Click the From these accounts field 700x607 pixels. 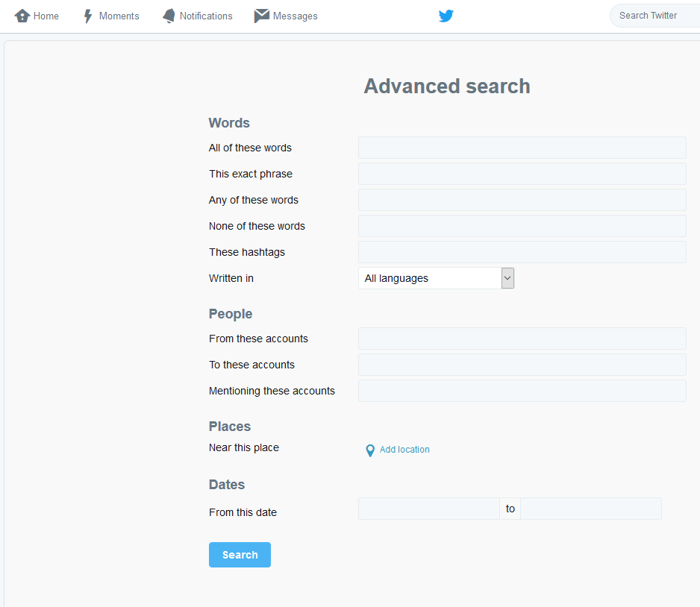[522, 339]
